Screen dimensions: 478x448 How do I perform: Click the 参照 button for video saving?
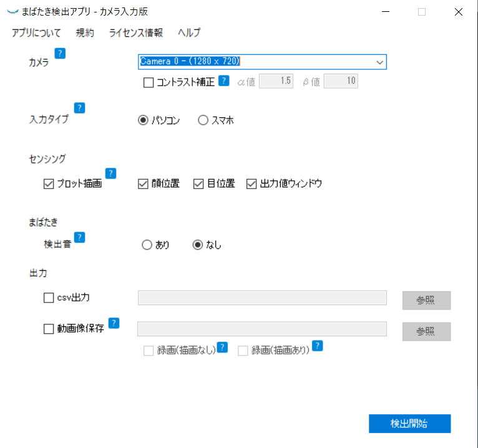(426, 331)
